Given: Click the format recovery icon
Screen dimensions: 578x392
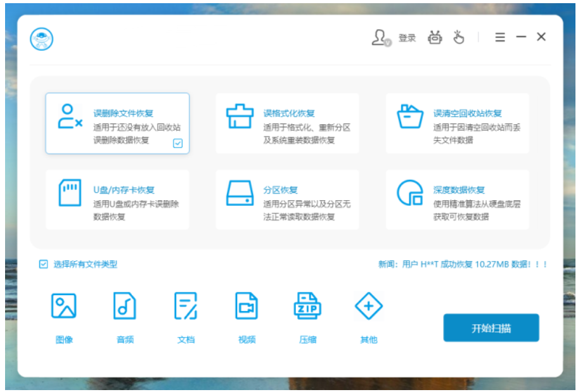Looking at the screenshot, I should pos(240,116).
